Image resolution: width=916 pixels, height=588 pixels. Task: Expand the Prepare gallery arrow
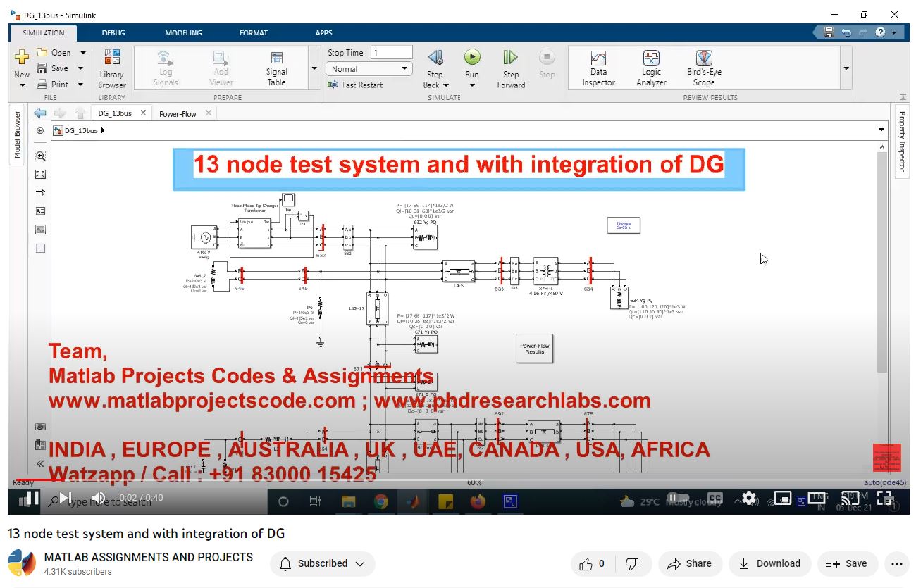click(314, 68)
